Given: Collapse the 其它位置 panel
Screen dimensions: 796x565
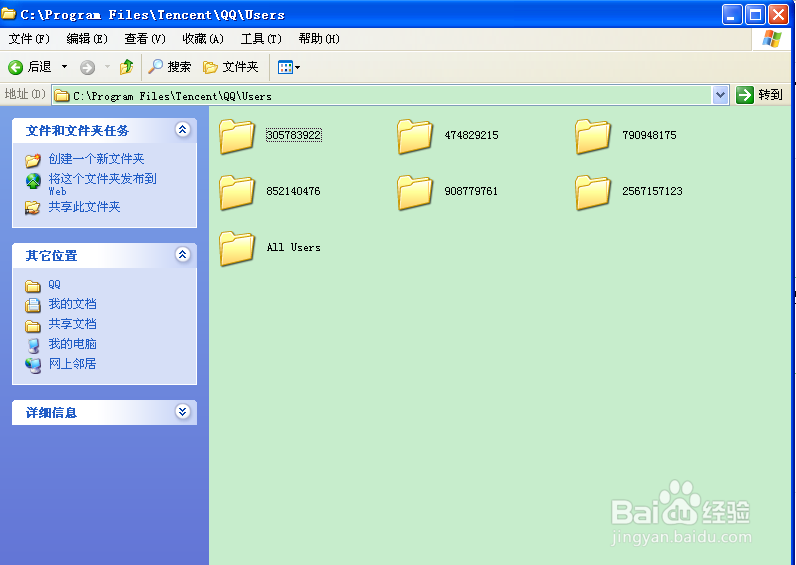Looking at the screenshot, I should coord(182,254).
